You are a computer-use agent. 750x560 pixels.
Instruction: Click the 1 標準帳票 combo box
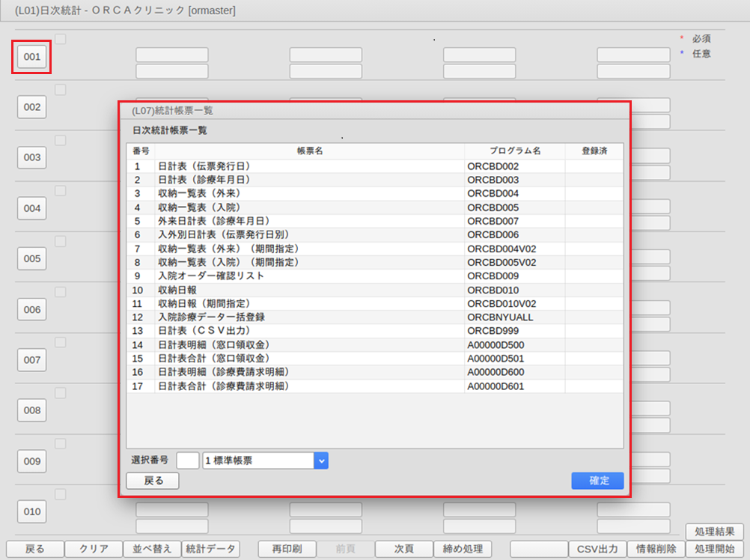click(265, 460)
